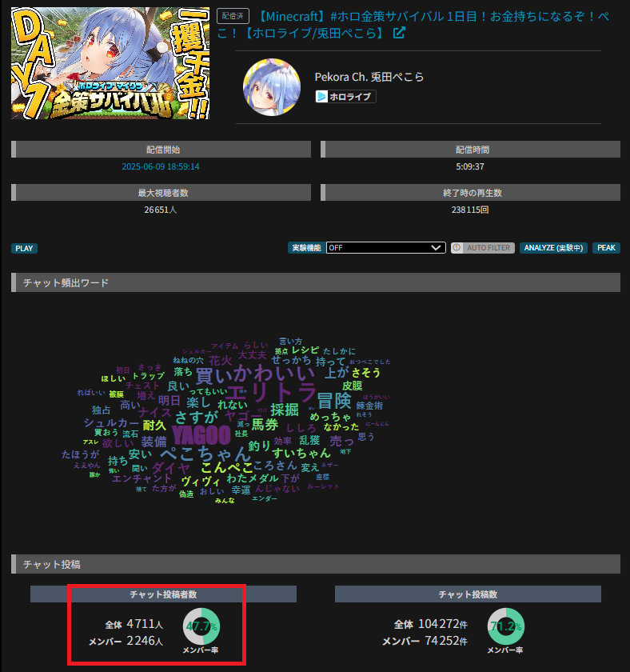Click the Pekora channel avatar

tap(272, 87)
